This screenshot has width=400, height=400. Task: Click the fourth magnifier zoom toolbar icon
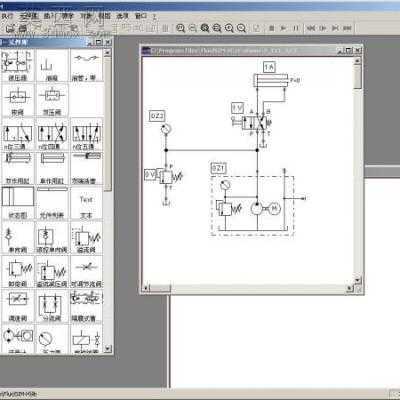tap(217, 28)
